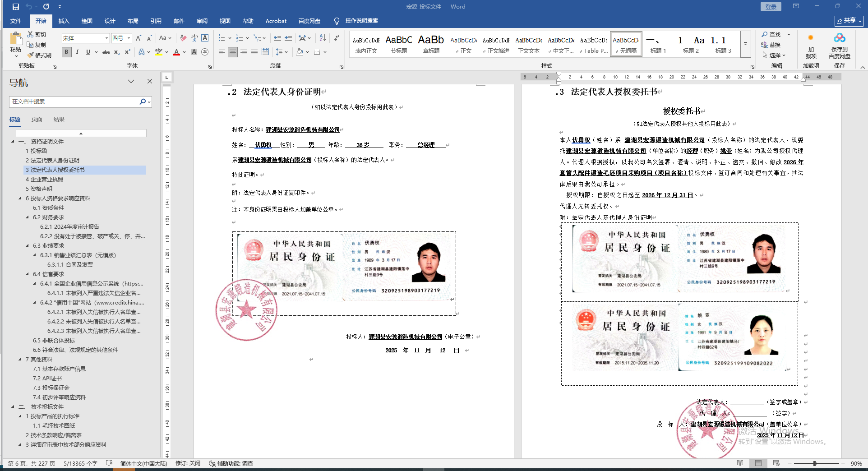Activate the Format Painter brush
Image resolution: width=868 pixels, height=471 pixels.
tap(30, 55)
